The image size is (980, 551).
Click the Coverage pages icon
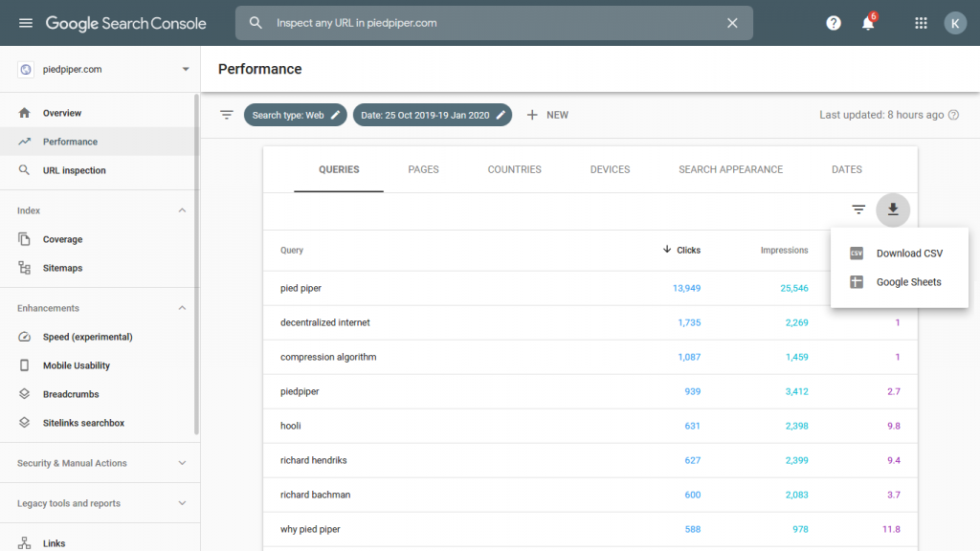point(24,238)
